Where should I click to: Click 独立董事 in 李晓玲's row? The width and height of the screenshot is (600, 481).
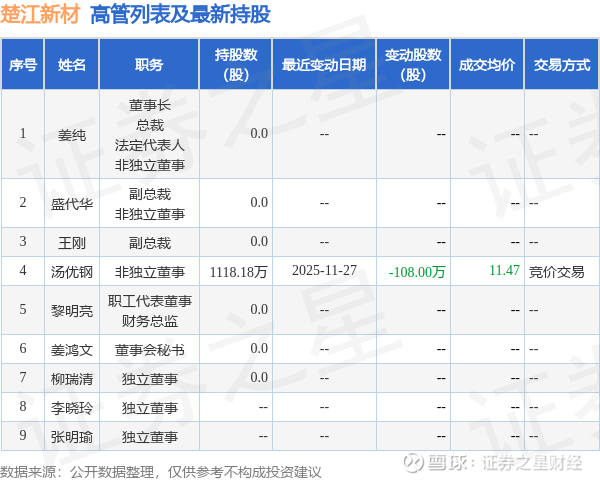coord(150,408)
